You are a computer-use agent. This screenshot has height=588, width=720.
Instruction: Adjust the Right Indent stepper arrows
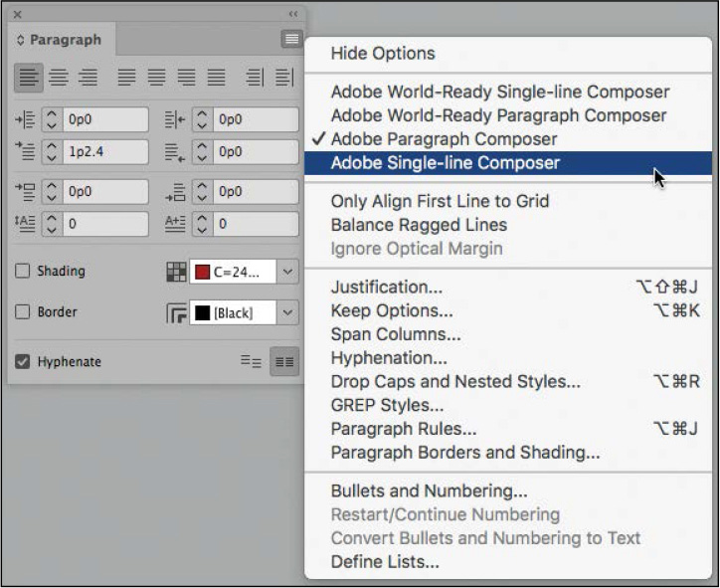point(202,119)
